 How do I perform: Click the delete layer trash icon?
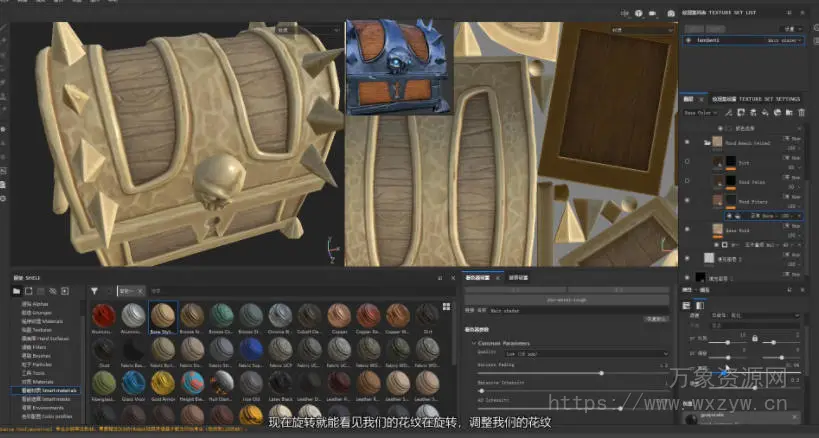801,113
